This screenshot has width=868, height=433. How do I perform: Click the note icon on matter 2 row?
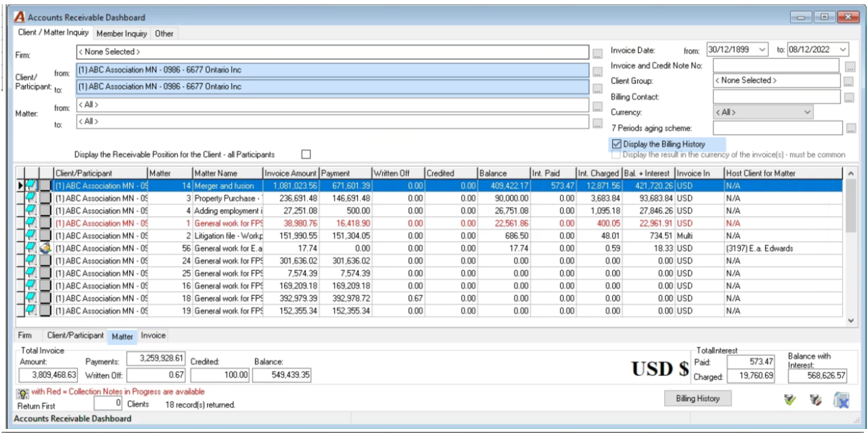pyautogui.click(x=31, y=236)
